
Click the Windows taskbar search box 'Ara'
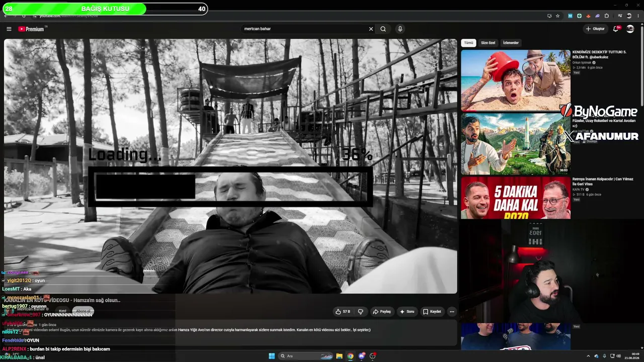point(306,356)
